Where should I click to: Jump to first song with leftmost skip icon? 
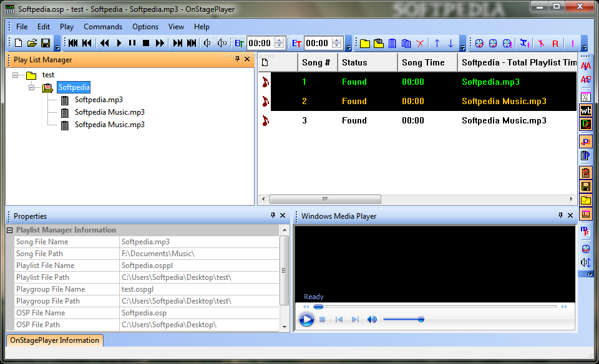[x=73, y=43]
